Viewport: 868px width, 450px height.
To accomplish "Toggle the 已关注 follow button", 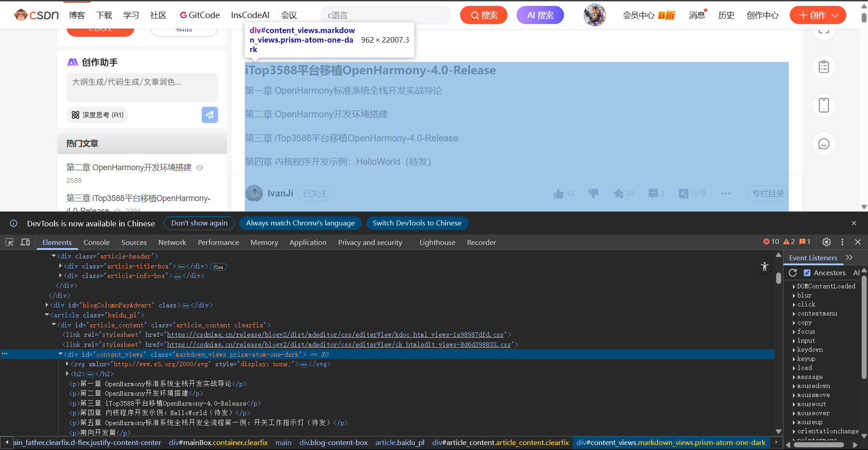I will (315, 194).
